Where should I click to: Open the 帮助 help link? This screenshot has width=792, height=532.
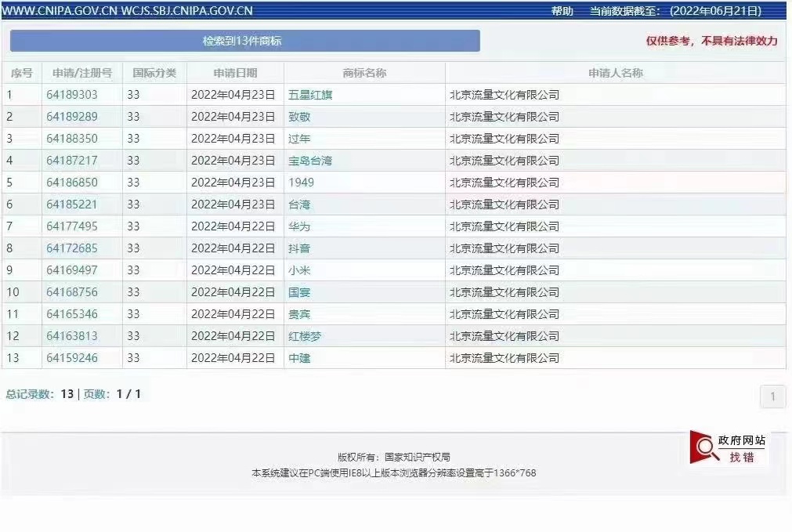562,11
